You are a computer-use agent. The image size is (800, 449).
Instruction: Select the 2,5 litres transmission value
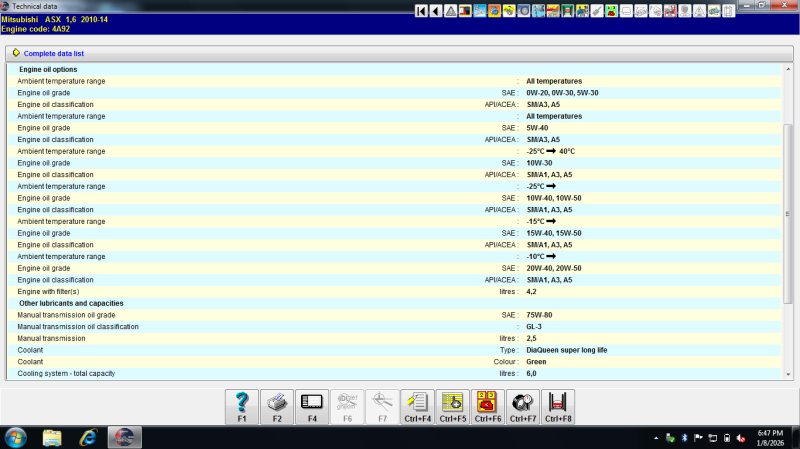[531, 338]
